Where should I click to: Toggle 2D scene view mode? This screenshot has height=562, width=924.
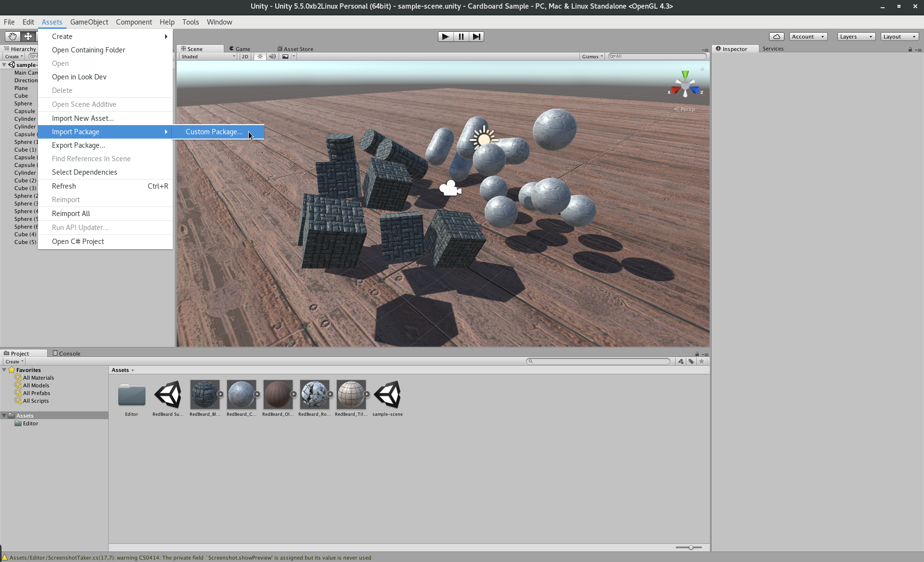tap(245, 56)
